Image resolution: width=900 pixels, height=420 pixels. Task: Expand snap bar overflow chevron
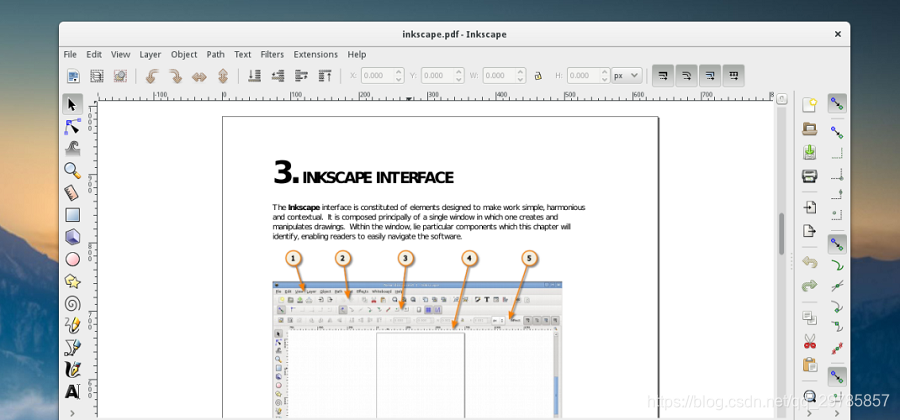click(837, 413)
